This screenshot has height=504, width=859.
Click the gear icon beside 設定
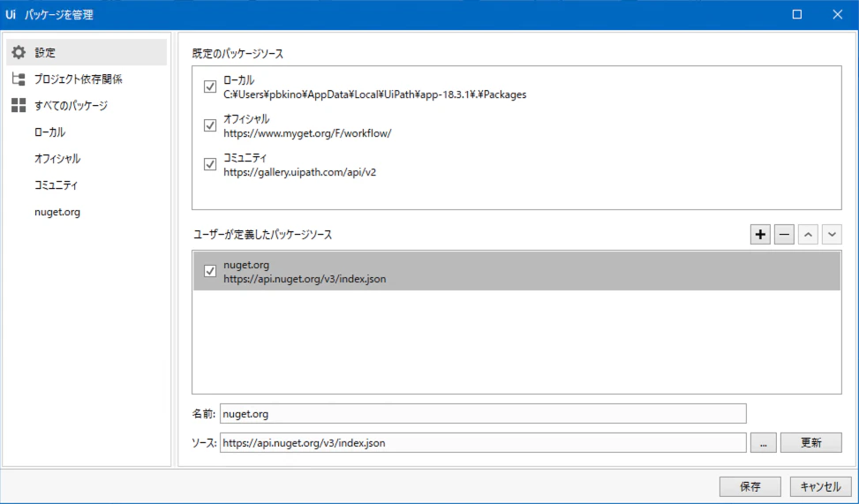pos(19,53)
